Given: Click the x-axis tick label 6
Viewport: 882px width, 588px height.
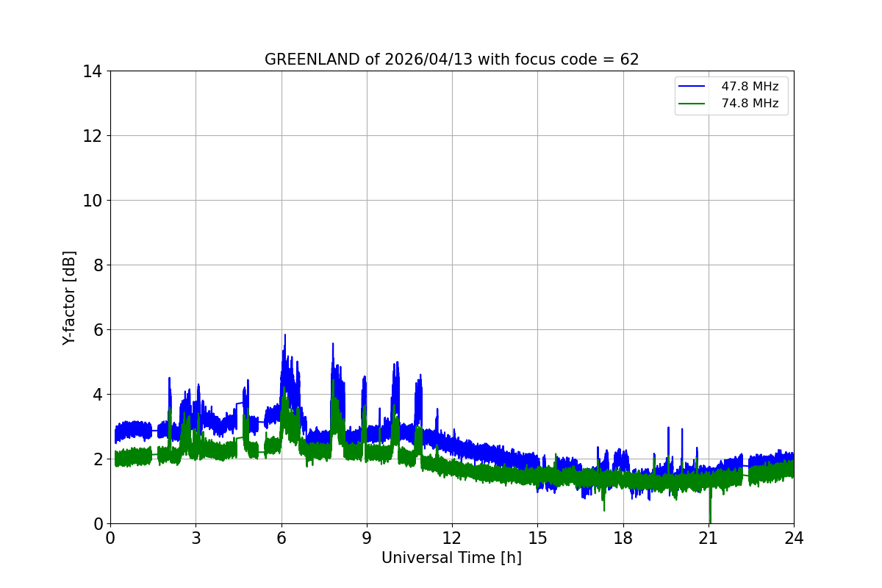Looking at the screenshot, I should coord(281,538).
